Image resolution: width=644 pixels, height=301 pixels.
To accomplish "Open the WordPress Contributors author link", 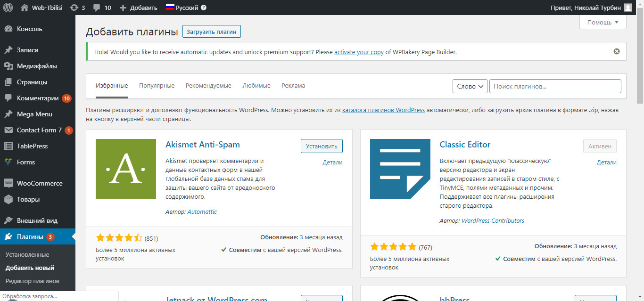I will tap(493, 221).
